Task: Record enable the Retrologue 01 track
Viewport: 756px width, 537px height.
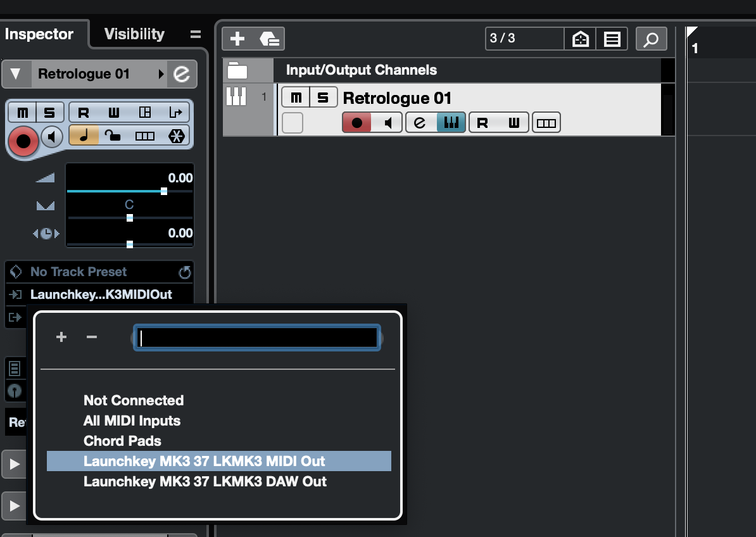Action: pos(356,123)
